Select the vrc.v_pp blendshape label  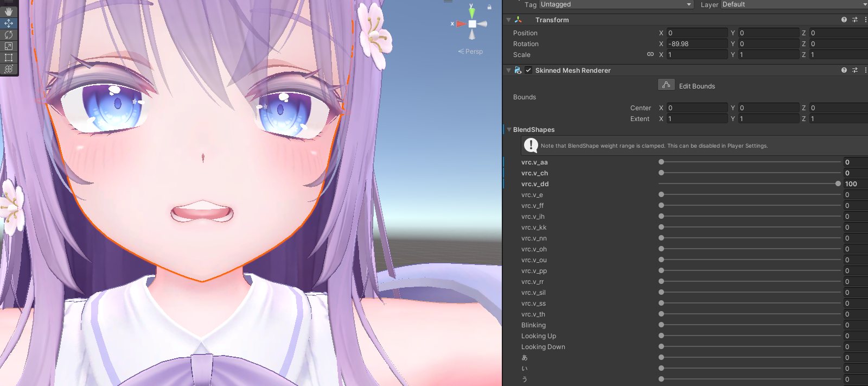point(534,271)
